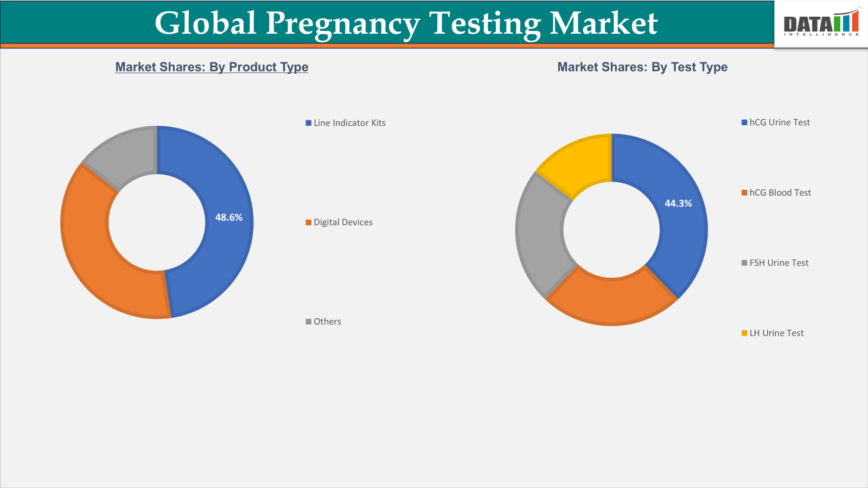
Task: Click the 48.6% data label
Action: tap(228, 217)
